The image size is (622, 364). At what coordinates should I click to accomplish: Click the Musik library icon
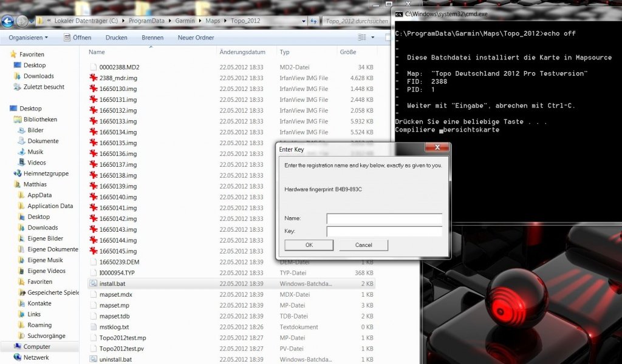(22, 152)
